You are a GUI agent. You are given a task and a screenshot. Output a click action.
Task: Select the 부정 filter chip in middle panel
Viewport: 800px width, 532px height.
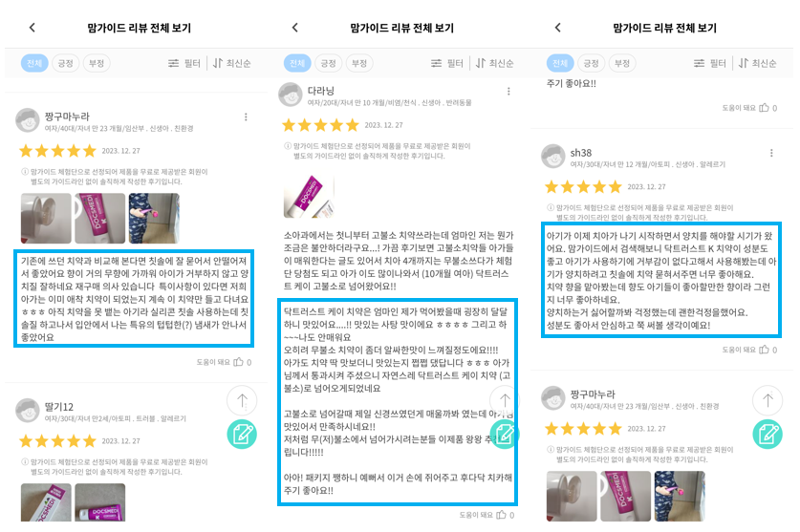coord(359,63)
